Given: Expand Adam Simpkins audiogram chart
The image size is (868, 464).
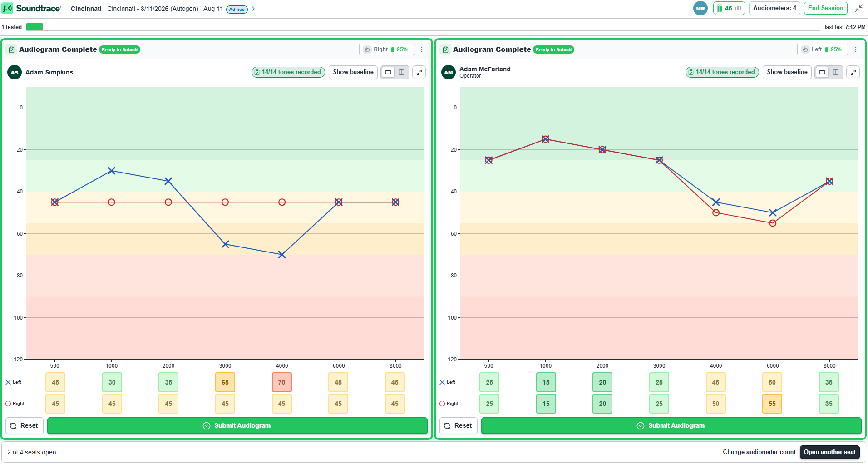Looking at the screenshot, I should coord(419,72).
